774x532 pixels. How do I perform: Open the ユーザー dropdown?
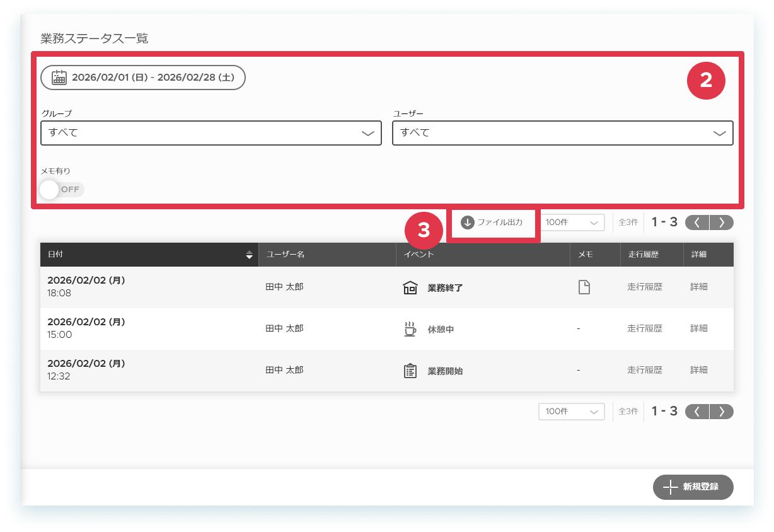click(563, 133)
